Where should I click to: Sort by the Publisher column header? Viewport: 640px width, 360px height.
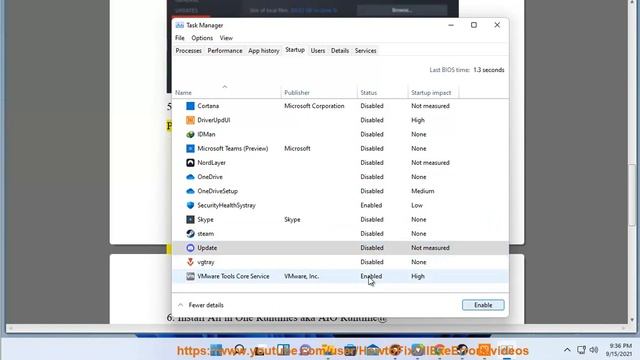coord(319,93)
